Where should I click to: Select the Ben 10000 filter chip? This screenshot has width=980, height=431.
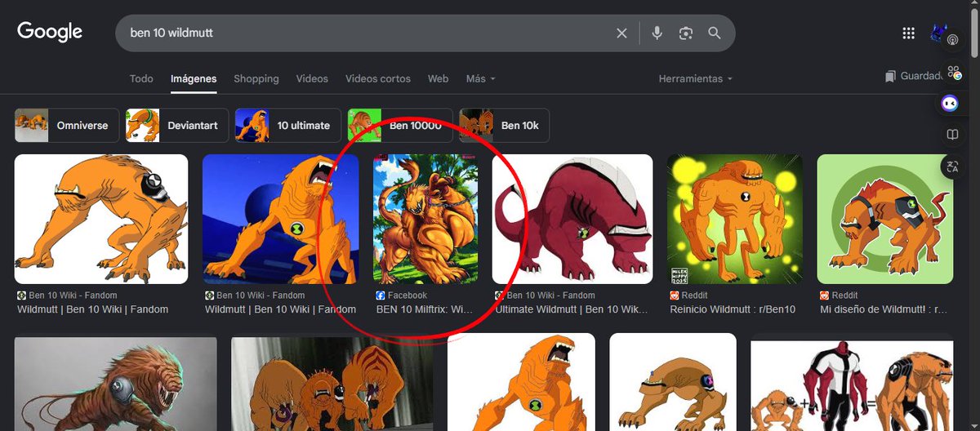click(x=400, y=126)
